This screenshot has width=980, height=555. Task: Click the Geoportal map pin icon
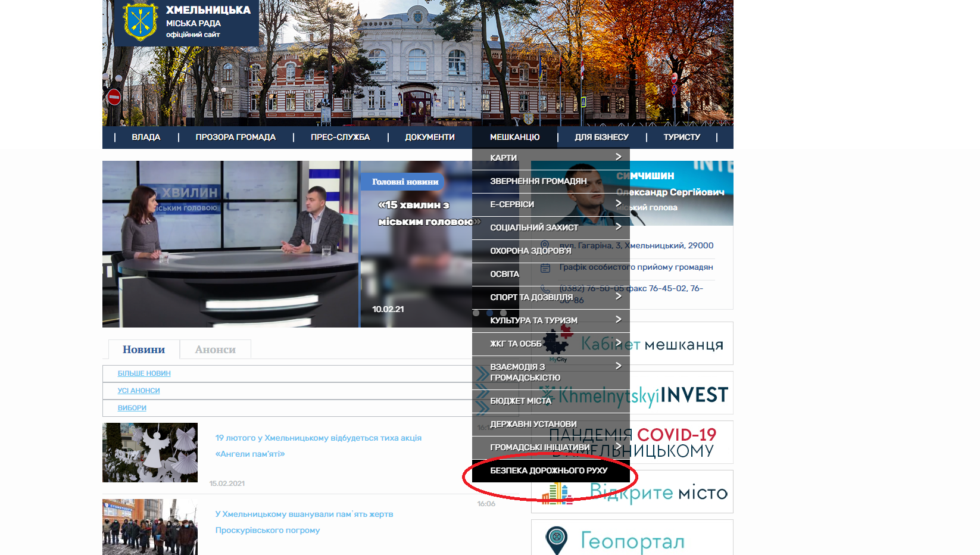[x=556, y=540]
